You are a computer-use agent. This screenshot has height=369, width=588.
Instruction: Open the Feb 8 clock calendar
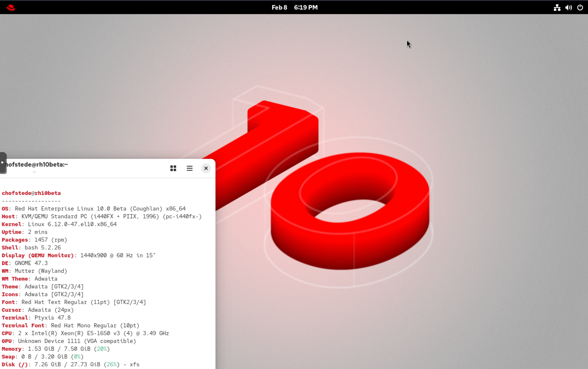[294, 7]
